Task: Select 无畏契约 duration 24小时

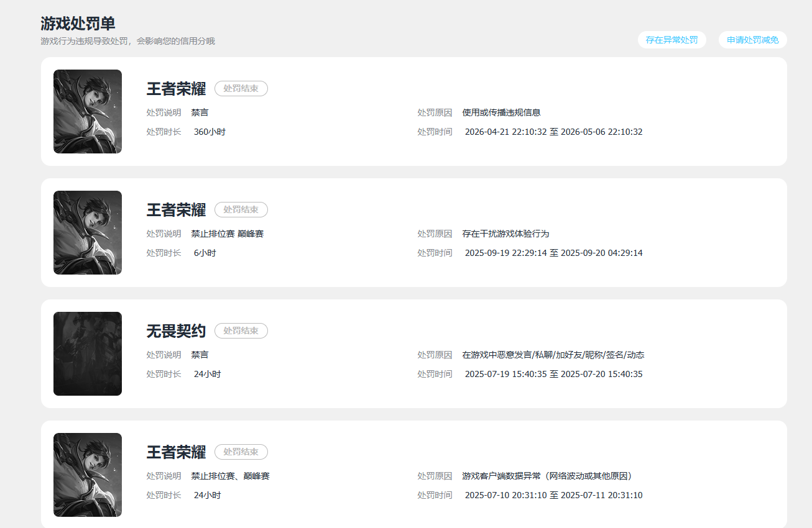Action: pyautogui.click(x=207, y=374)
